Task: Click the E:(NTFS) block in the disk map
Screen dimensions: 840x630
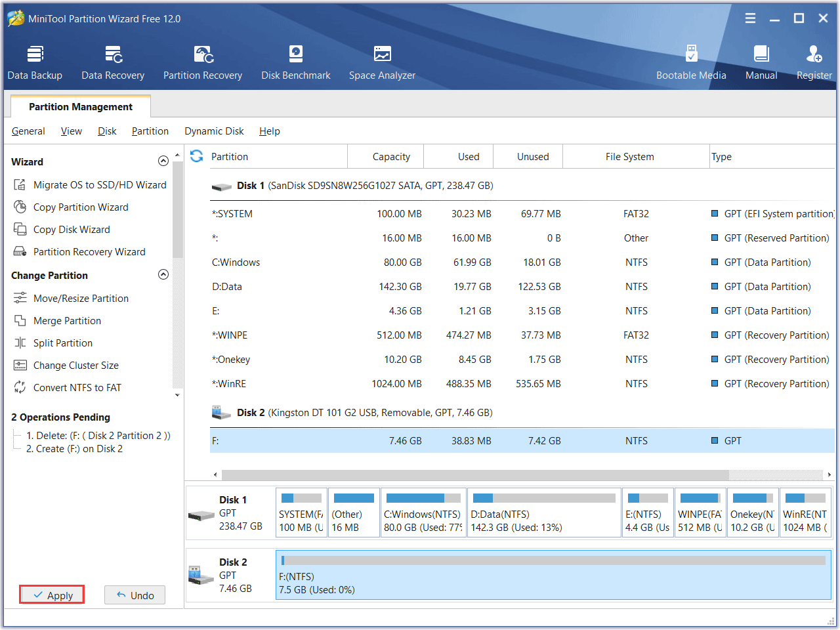Action: 648,513
